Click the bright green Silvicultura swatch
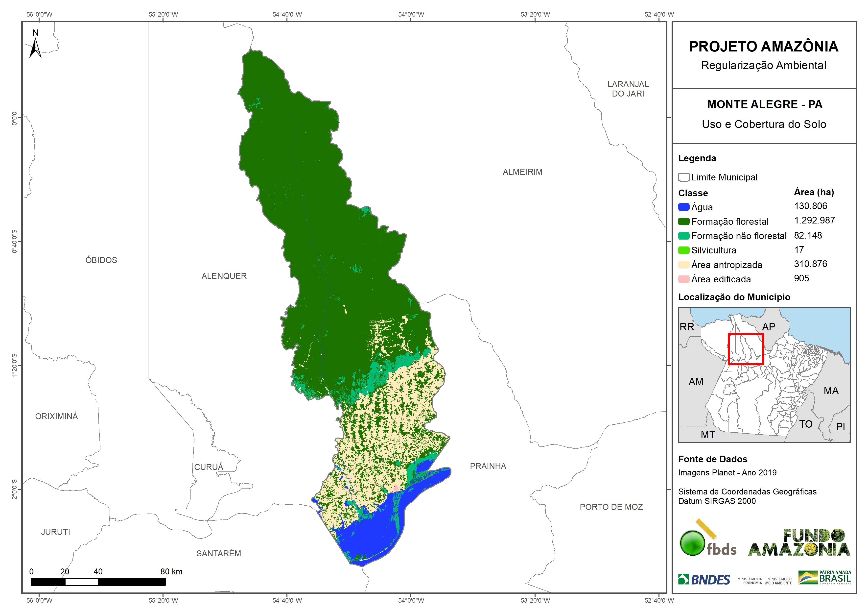The width and height of the screenshot is (868, 614). click(683, 250)
